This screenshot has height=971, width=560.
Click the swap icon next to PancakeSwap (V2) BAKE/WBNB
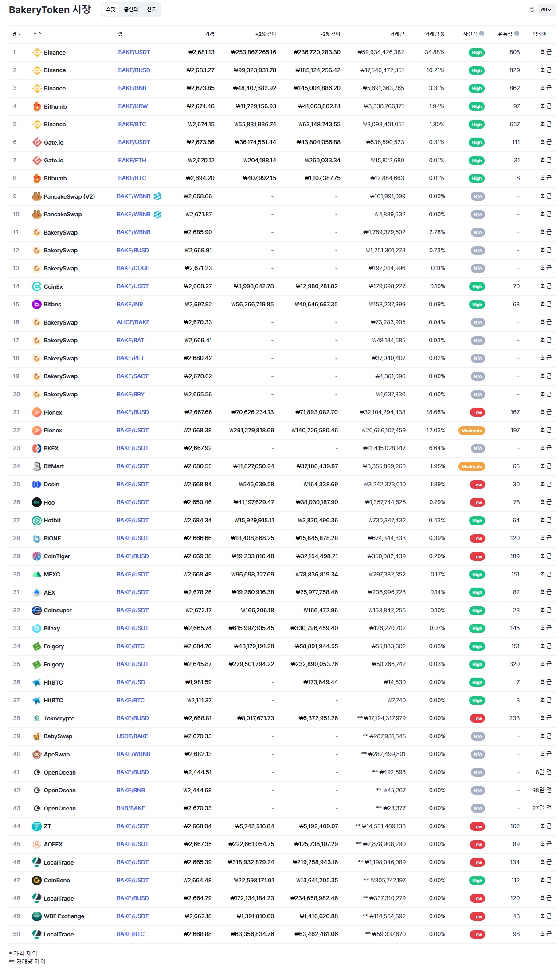point(157,196)
